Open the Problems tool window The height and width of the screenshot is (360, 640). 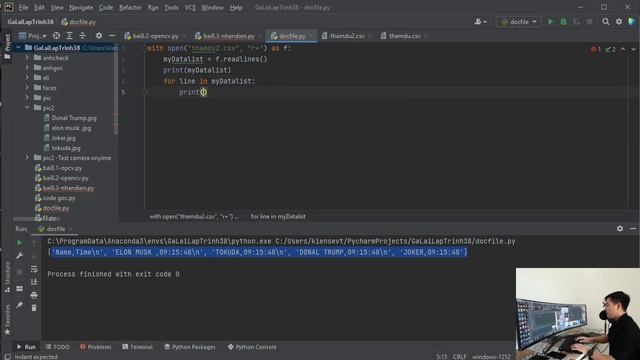click(x=96, y=347)
